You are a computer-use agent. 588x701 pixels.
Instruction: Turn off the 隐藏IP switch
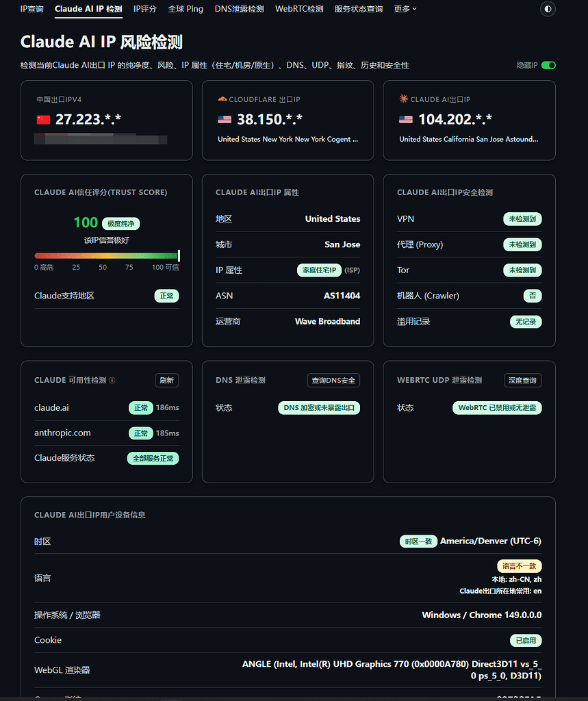pyautogui.click(x=549, y=65)
